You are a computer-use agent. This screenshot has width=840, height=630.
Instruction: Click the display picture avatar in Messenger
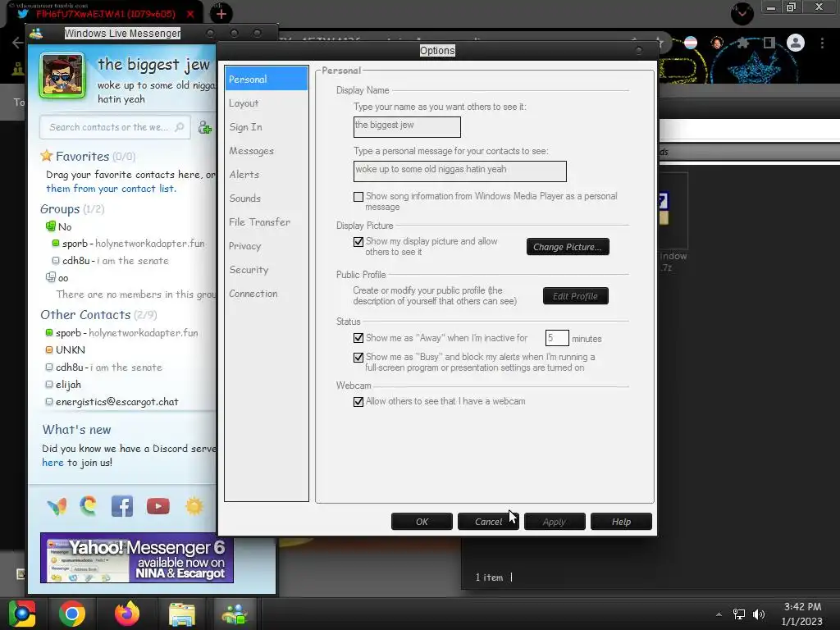coord(62,75)
